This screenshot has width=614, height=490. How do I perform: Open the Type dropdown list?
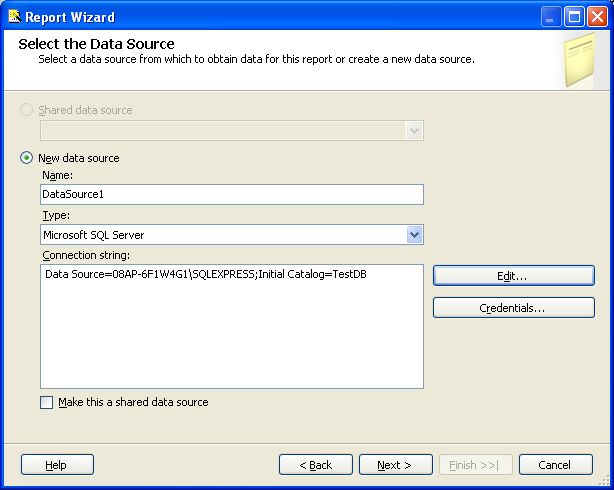tap(414, 235)
